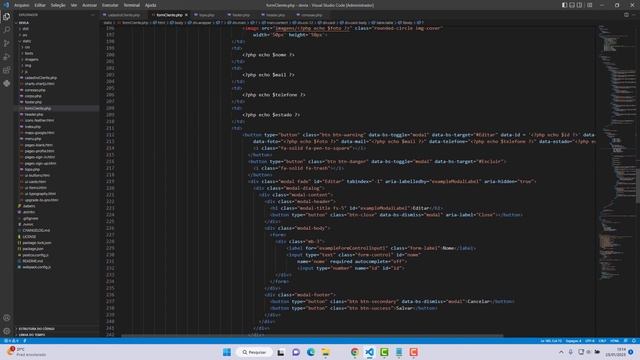The height and width of the screenshot is (360, 640).
Task: Toggle secondary side bar layout icon
Action: pos(580,5)
